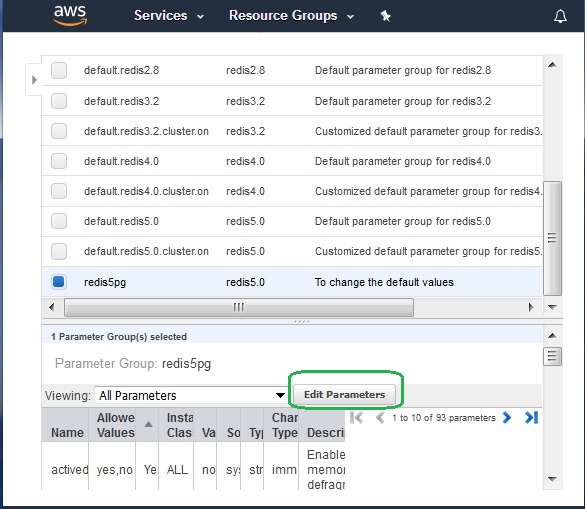This screenshot has width=587, height=509.
Task: Click the horizontal scrollbar thumb of table
Action: tap(239, 307)
